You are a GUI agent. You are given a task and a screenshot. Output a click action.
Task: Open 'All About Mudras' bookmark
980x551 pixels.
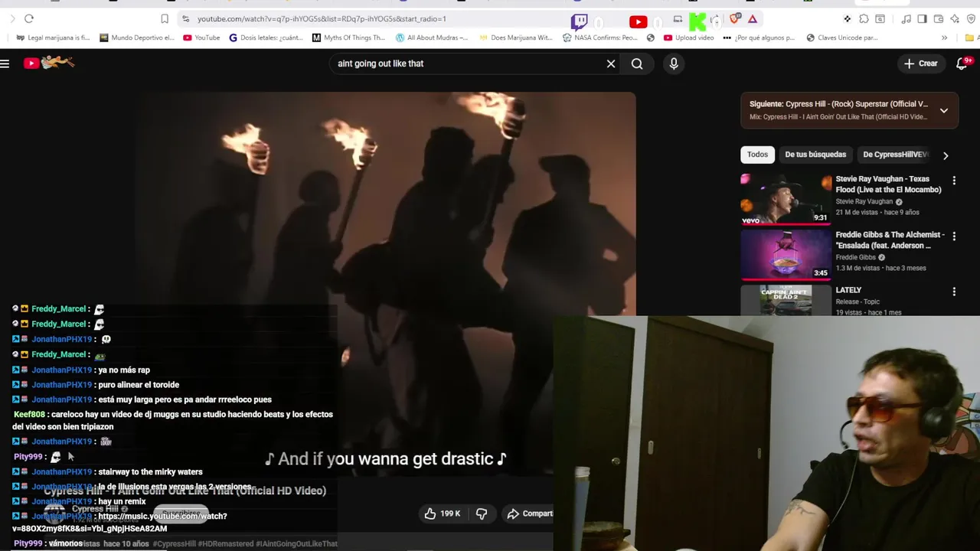coord(432,37)
